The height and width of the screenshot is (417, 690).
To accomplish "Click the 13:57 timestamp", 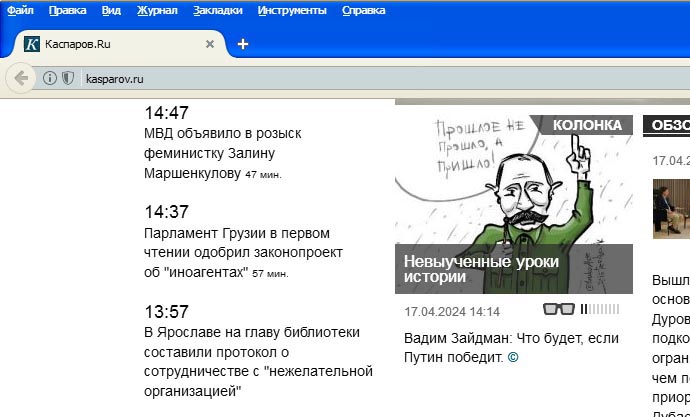I will click(166, 312).
